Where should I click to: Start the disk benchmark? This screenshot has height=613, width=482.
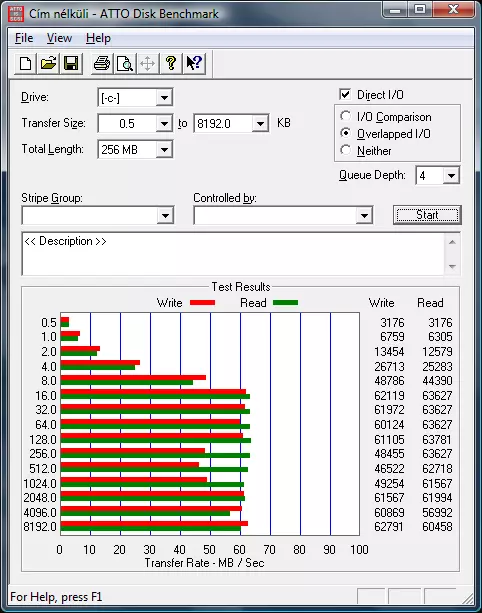[x=427, y=215]
